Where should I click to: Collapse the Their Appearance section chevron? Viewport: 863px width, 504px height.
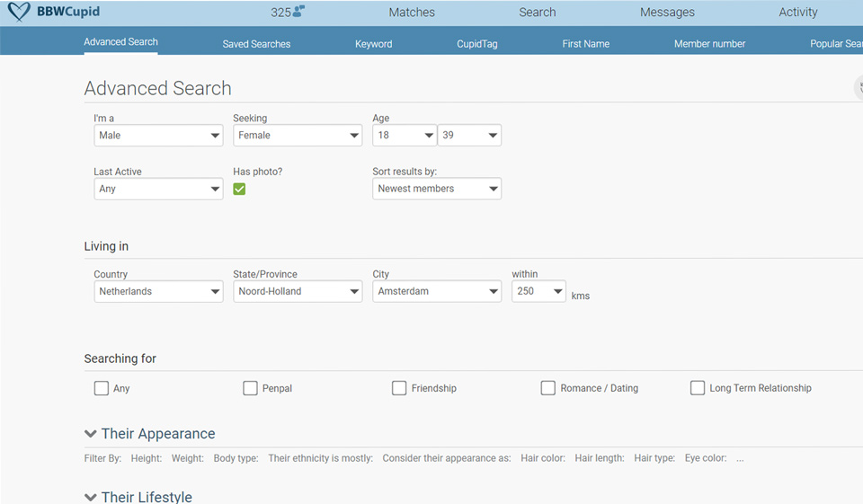point(90,434)
